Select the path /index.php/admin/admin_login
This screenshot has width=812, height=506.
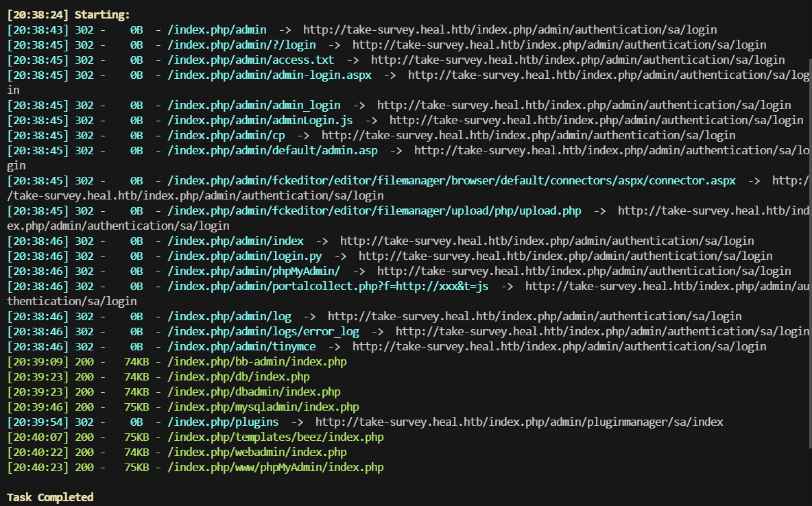click(x=254, y=105)
